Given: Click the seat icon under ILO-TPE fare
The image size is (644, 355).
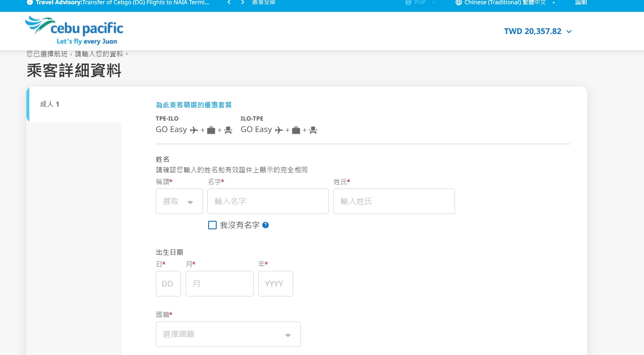Looking at the screenshot, I should [313, 130].
